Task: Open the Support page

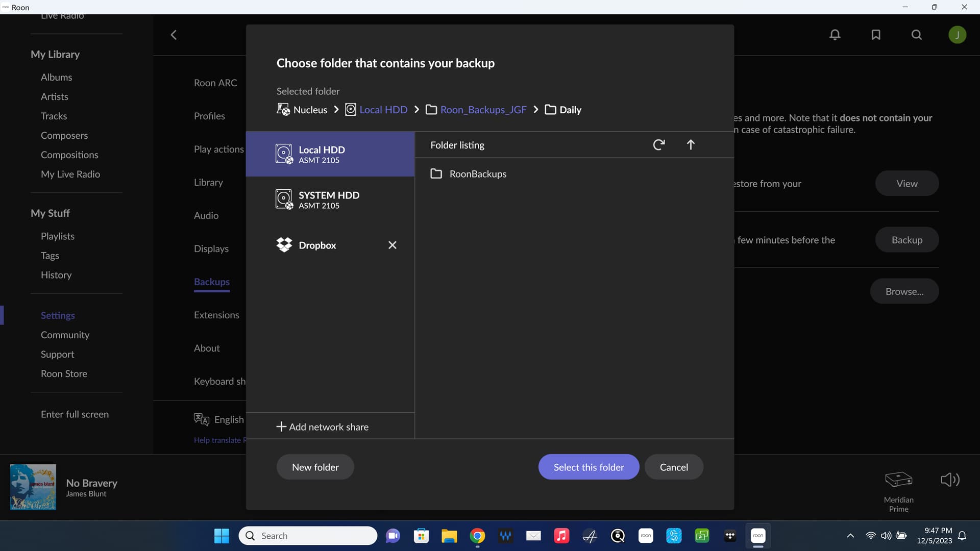Action: click(57, 354)
